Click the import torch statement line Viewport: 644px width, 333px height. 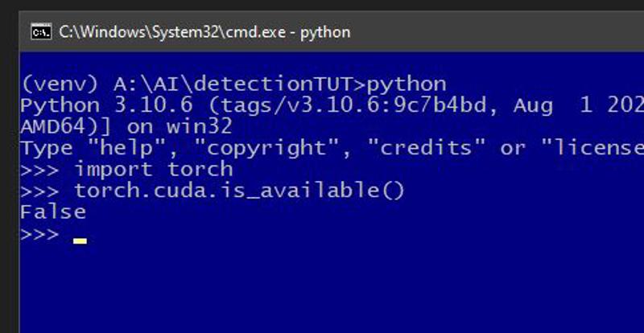point(153,170)
